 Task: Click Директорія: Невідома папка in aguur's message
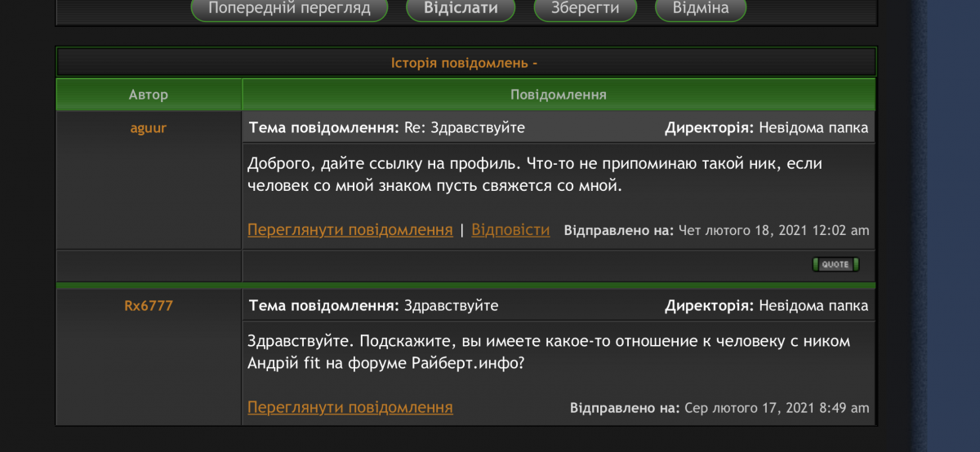(x=767, y=128)
